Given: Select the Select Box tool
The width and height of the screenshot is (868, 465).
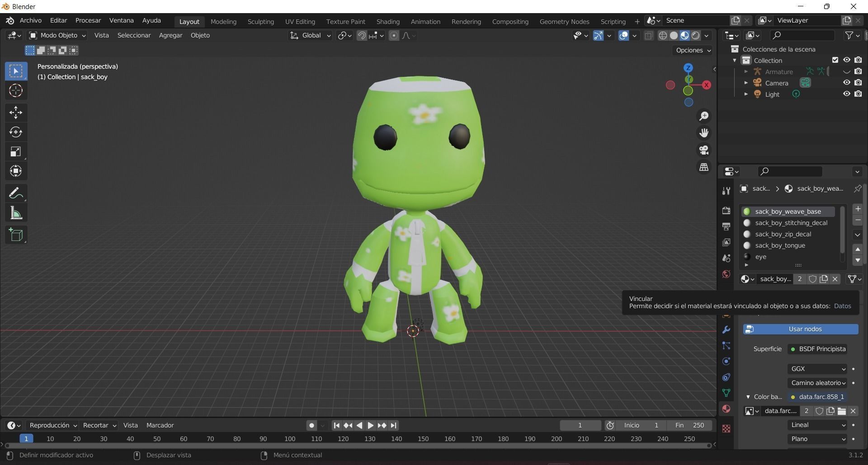Looking at the screenshot, I should tap(16, 71).
